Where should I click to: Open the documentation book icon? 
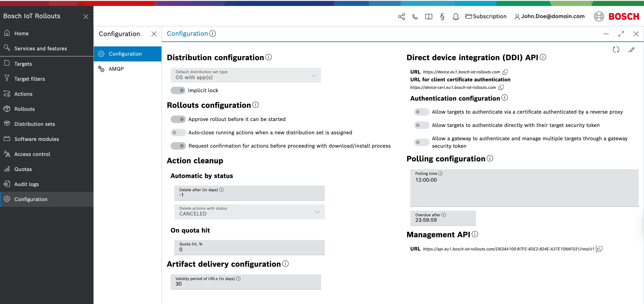[x=428, y=17]
